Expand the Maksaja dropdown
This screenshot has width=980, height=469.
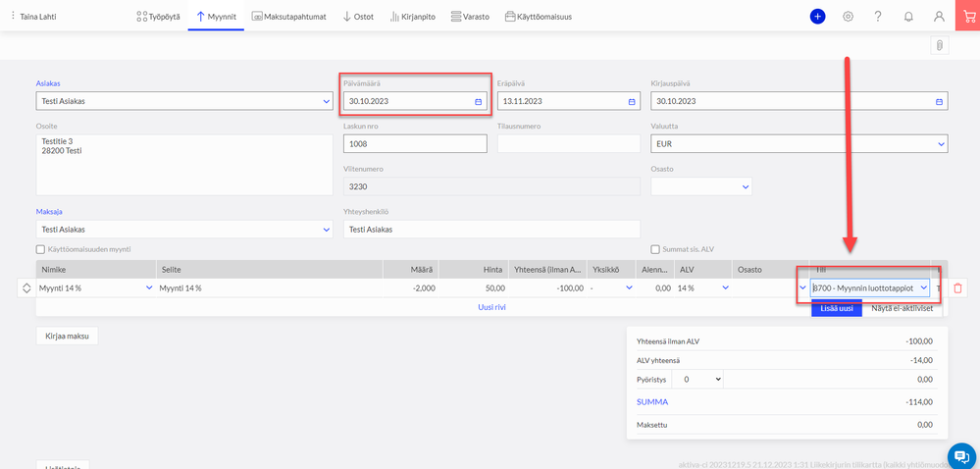[x=326, y=230]
